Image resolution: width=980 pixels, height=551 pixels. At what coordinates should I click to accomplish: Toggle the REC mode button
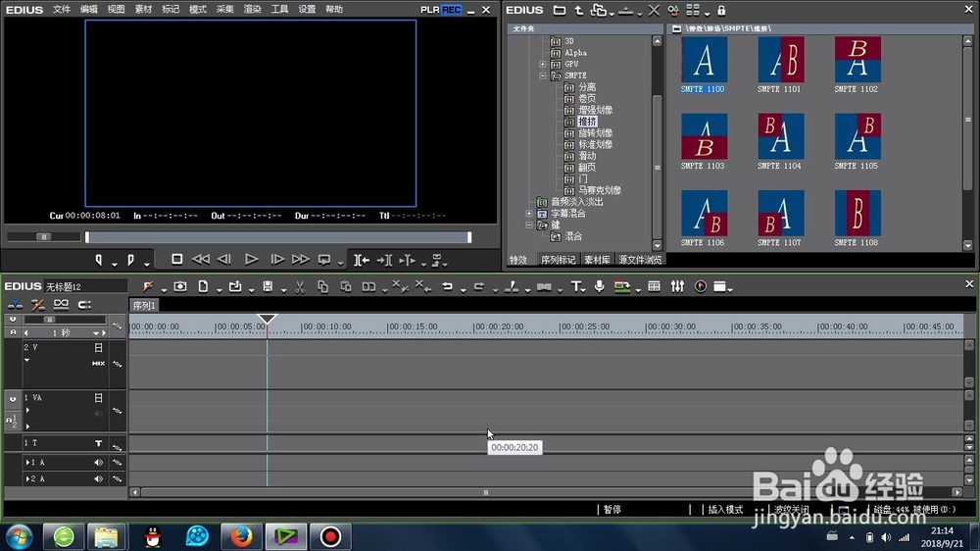click(x=451, y=10)
